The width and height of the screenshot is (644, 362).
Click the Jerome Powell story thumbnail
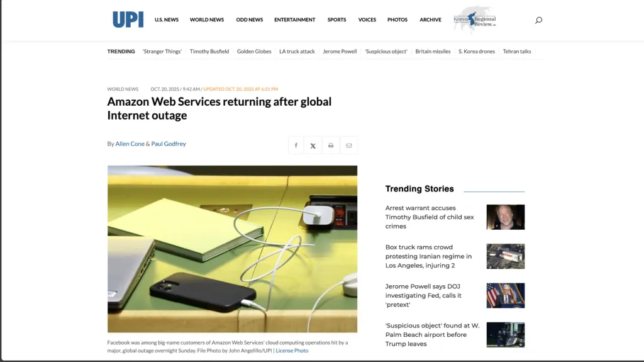506,295
